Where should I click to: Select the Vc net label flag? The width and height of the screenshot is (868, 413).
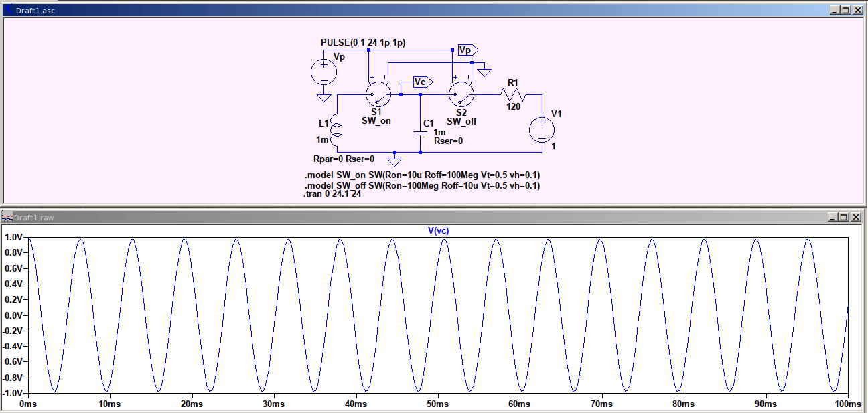[421, 82]
